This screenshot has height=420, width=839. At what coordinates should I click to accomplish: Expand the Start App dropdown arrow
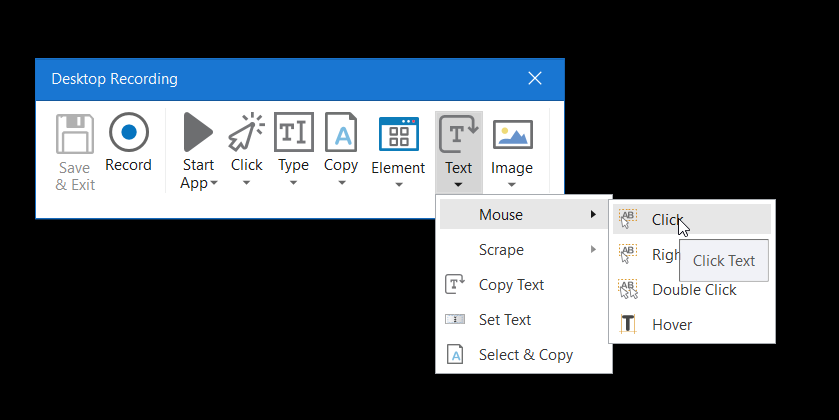pyautogui.click(x=214, y=183)
